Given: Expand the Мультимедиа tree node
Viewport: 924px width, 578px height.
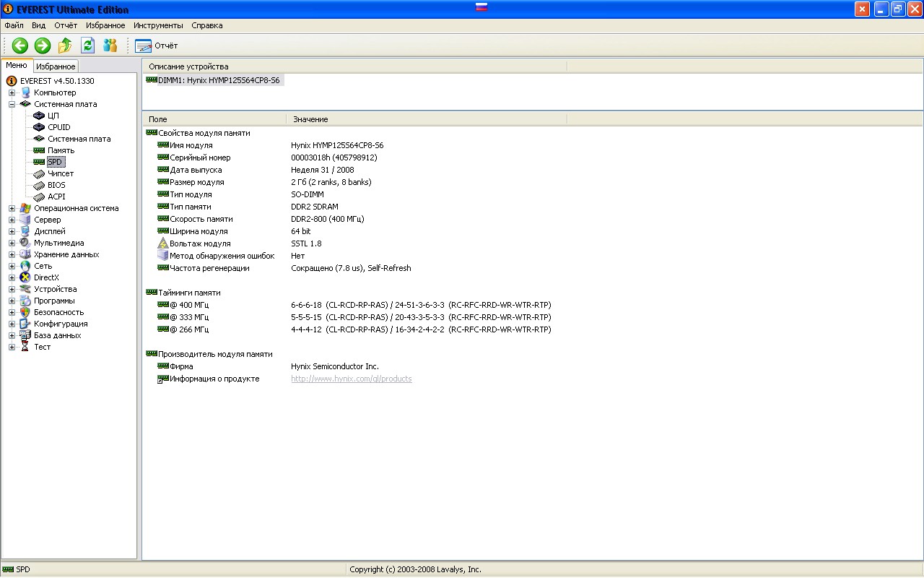Looking at the screenshot, I should pyautogui.click(x=12, y=243).
